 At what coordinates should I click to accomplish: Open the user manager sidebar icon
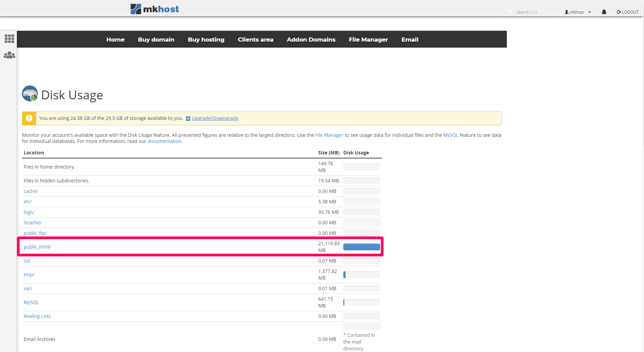coord(9,55)
